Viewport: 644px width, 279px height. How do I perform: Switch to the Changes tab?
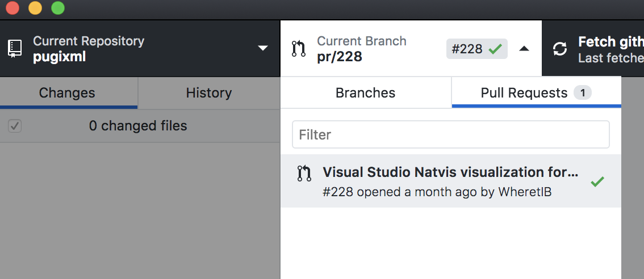69,93
